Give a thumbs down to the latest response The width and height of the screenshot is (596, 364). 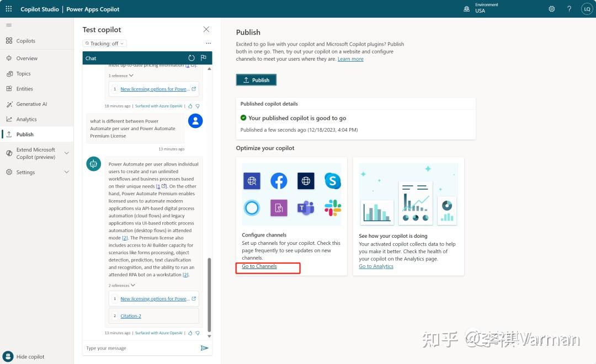[x=197, y=333]
